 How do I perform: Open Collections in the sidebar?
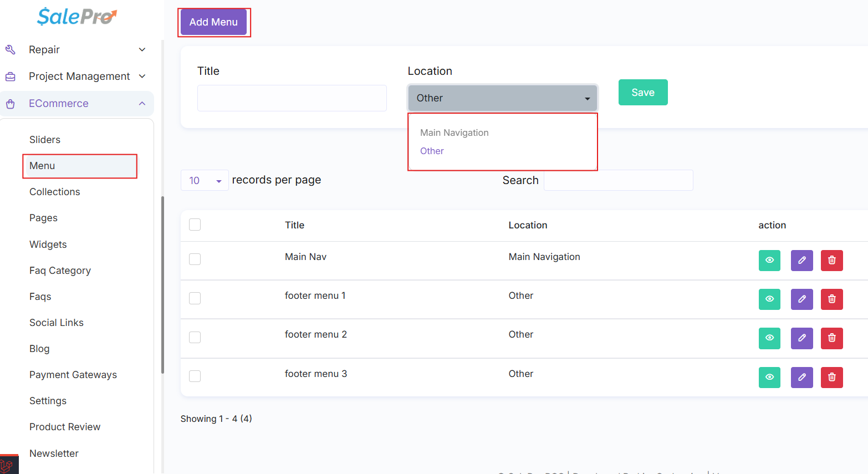[55, 192]
